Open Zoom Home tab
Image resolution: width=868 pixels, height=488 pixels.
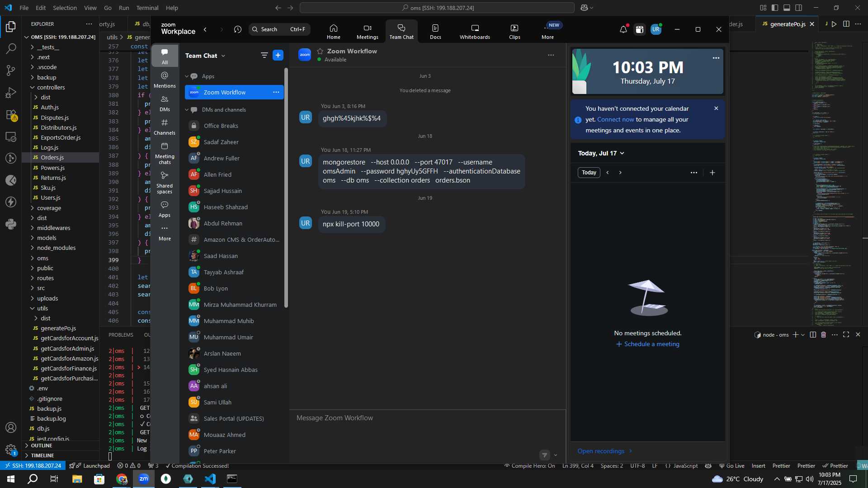pyautogui.click(x=334, y=32)
